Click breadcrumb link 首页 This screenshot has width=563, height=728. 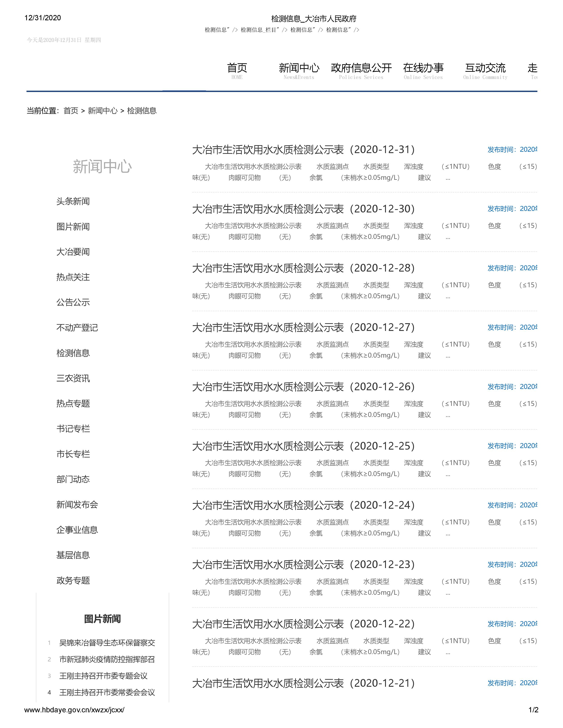(x=71, y=111)
